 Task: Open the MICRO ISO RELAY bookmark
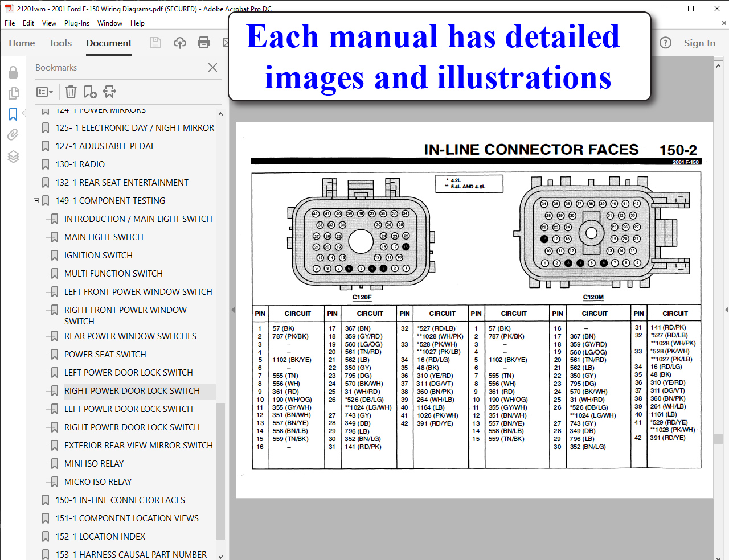97,482
